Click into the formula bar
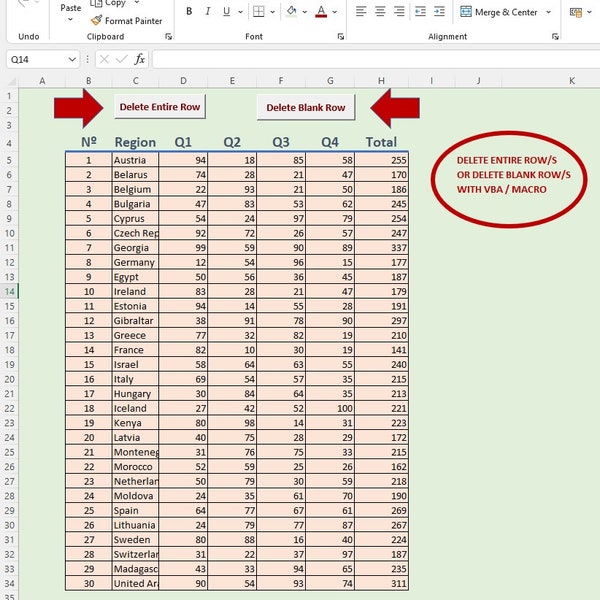The width and height of the screenshot is (600, 600). 376,59
